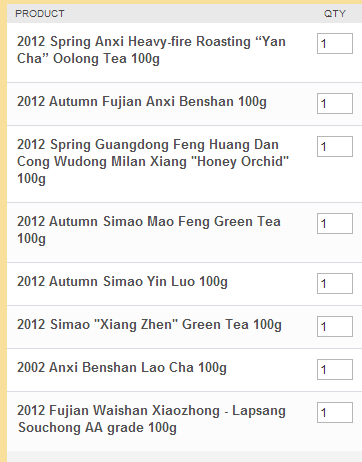Open 2012 Autumn Simao Yin Luo 100g
Screen dimensions: 362x462
(122, 282)
